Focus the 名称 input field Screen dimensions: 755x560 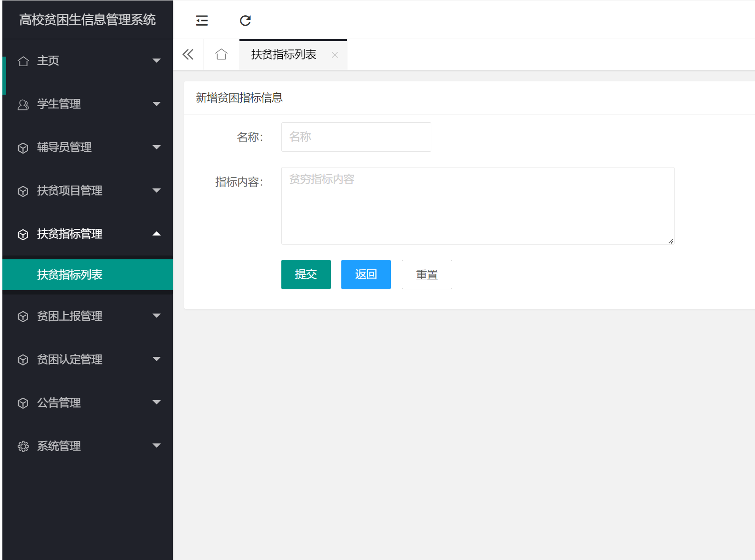(x=356, y=137)
